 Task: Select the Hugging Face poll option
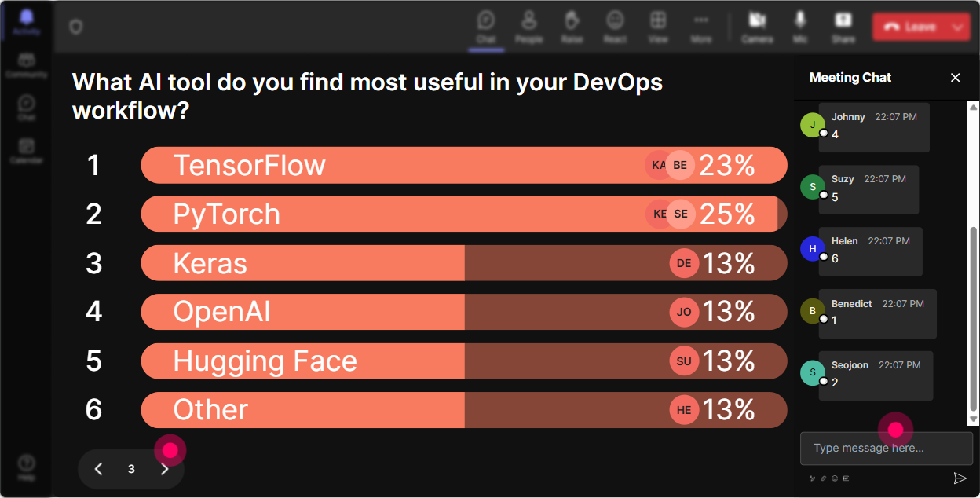(464, 361)
